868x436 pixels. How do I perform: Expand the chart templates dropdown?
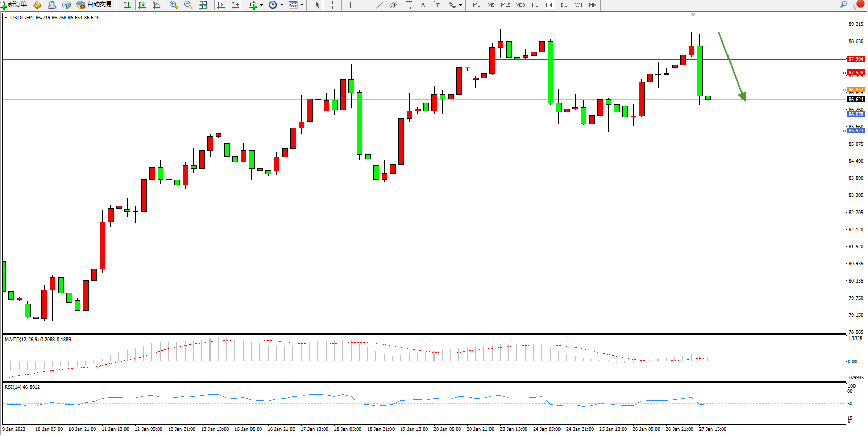point(302,5)
